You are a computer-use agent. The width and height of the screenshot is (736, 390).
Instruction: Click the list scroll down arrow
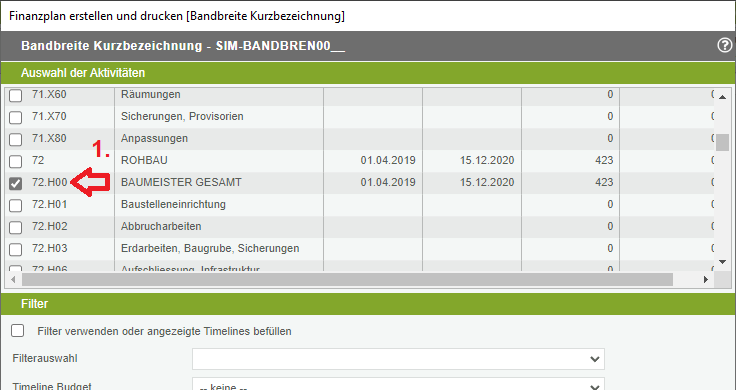point(722,262)
